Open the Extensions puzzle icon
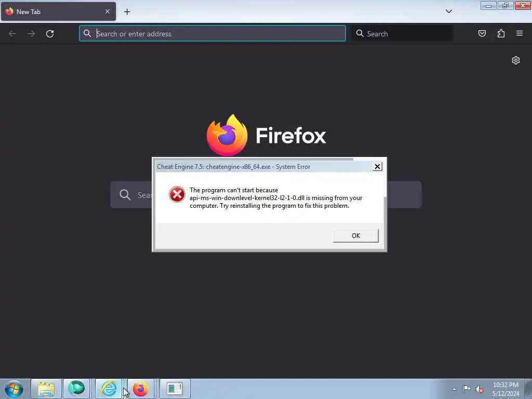This screenshot has width=532, height=399. [x=501, y=33]
